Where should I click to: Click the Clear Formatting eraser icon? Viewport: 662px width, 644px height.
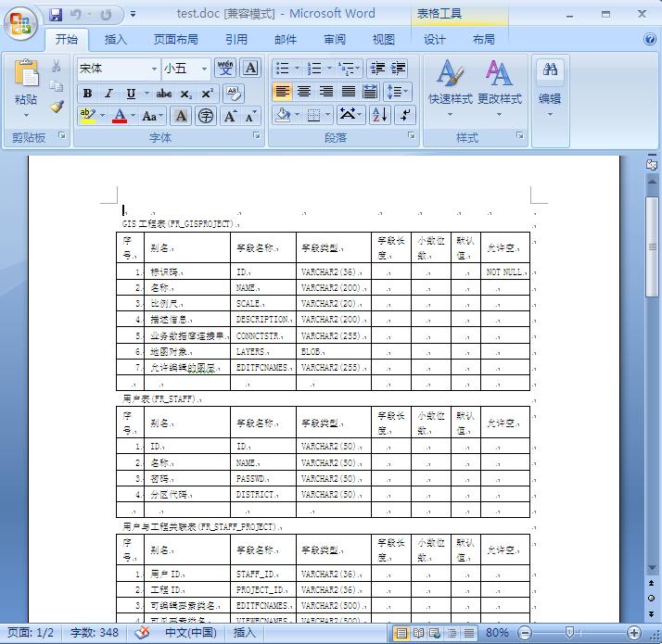233,94
